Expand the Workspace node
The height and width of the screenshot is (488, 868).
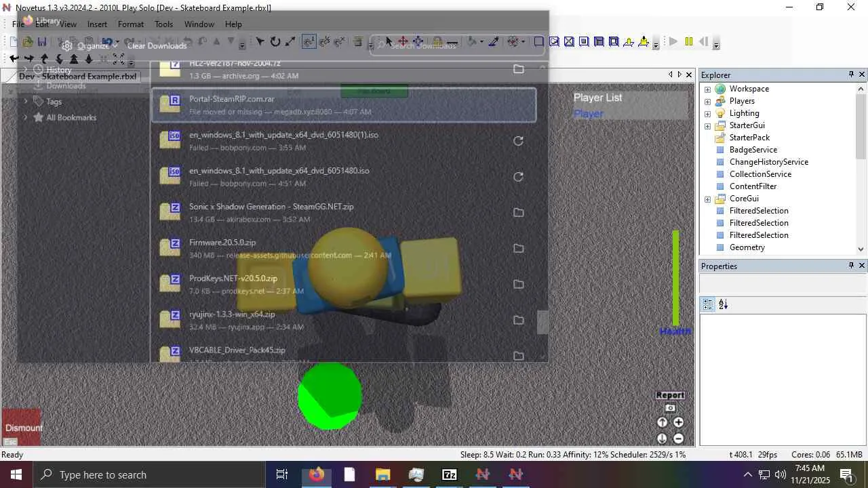[707, 89]
